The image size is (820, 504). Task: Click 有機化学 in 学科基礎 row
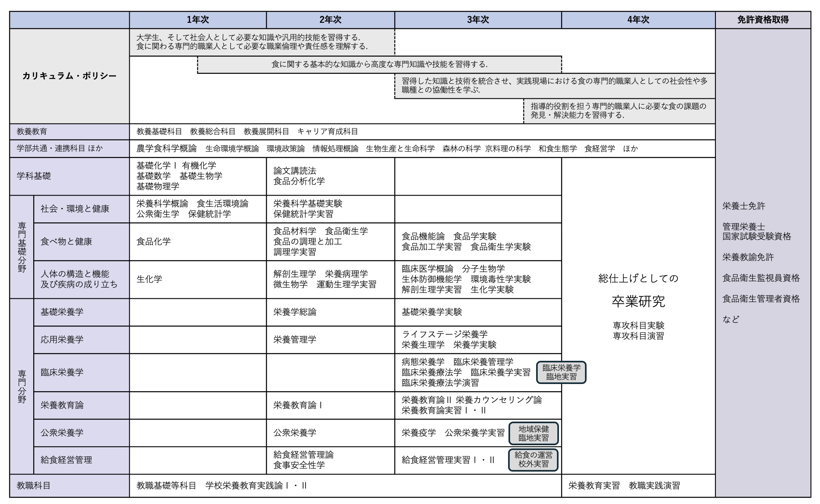pyautogui.click(x=199, y=166)
